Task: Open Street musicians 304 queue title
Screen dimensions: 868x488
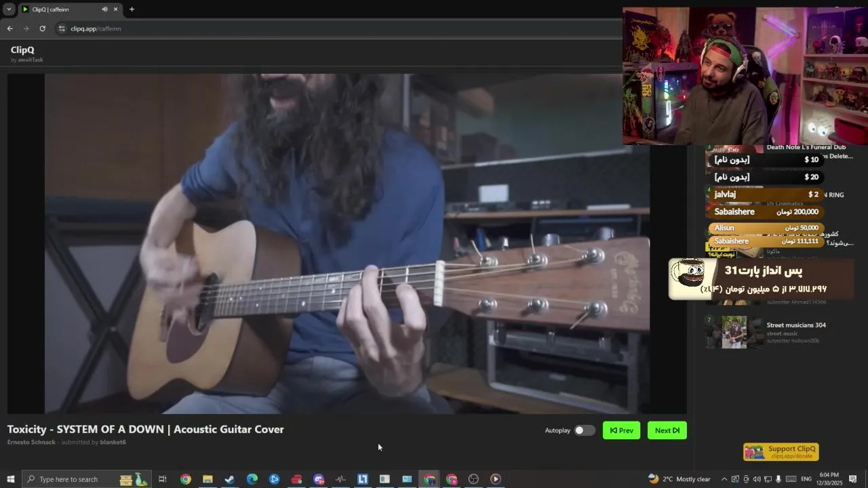Action: pos(796,325)
